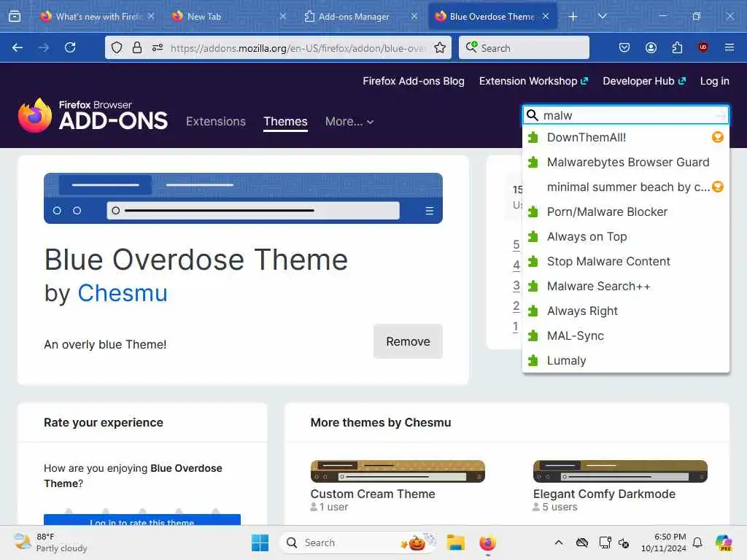Select minimal summer beach suggestion

click(x=625, y=187)
